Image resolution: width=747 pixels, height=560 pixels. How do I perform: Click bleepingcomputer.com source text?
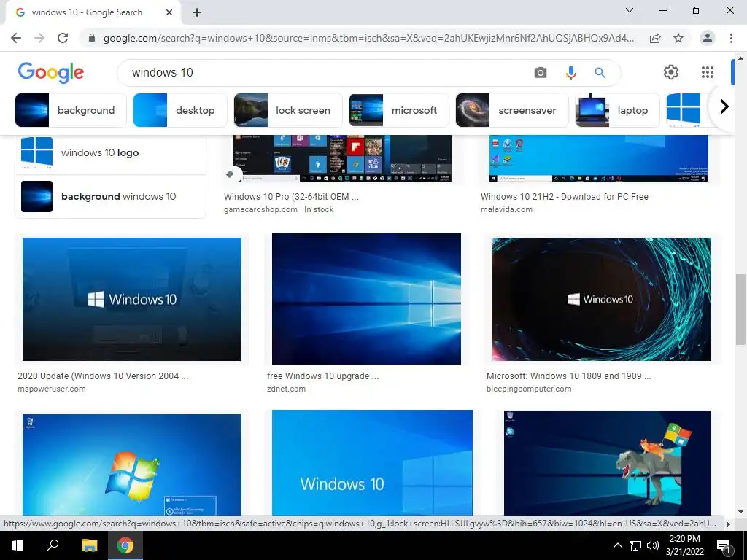[529, 389]
